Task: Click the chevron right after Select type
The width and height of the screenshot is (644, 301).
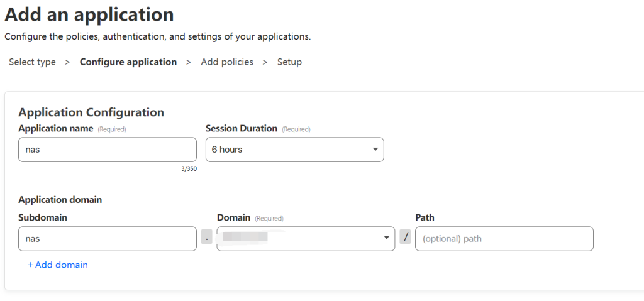Action: [67, 62]
